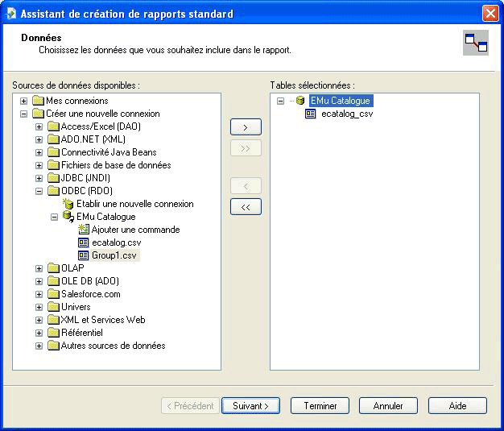This screenshot has width=504, height=431.
Task: Click the EMu Catalogue icon in selected tables
Action: [300, 101]
